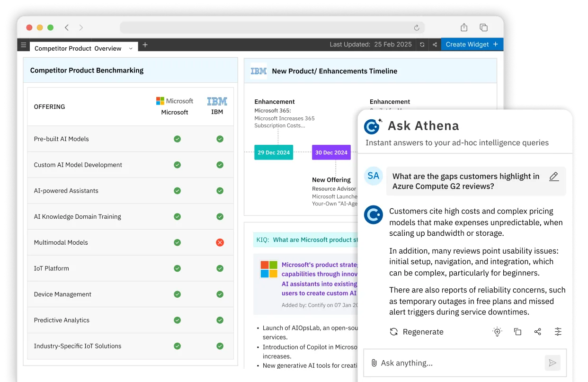Click Microsoft check for Multimodal Models

click(177, 242)
